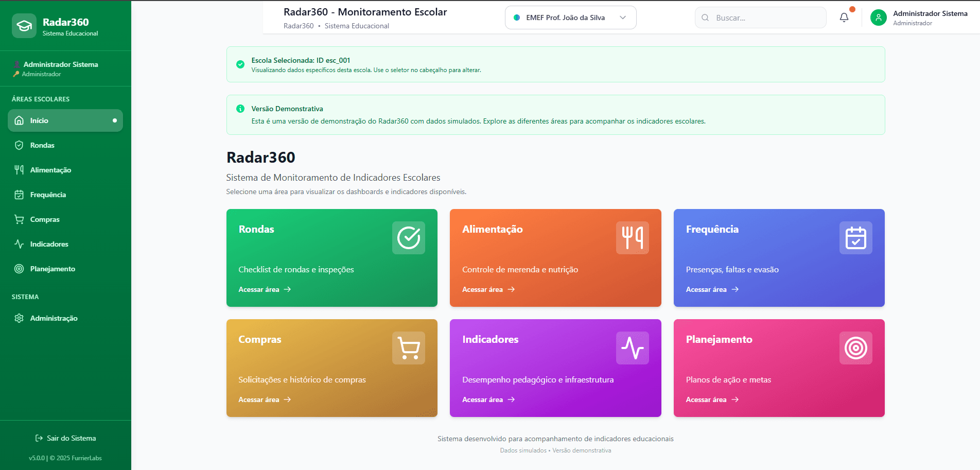Click the Alimentação fork and knife icon
Viewport: 980px width, 470px height.
[x=19, y=170]
